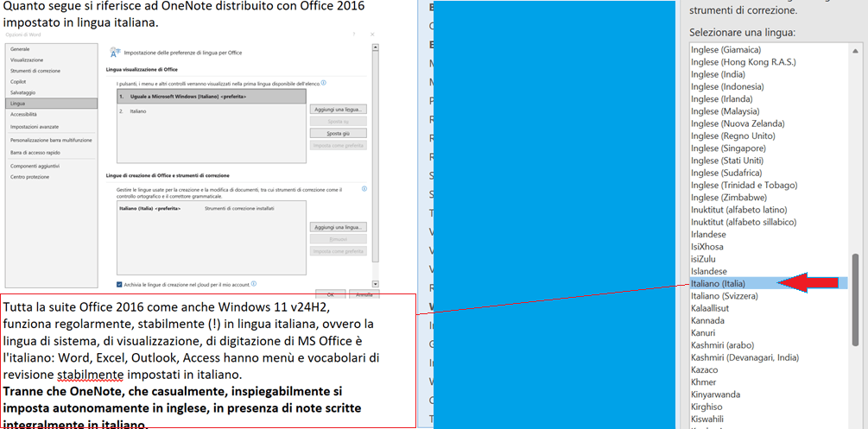The width and height of the screenshot is (868, 429).
Task: Select Inglese (Irlanda) in the list
Action: tap(722, 99)
